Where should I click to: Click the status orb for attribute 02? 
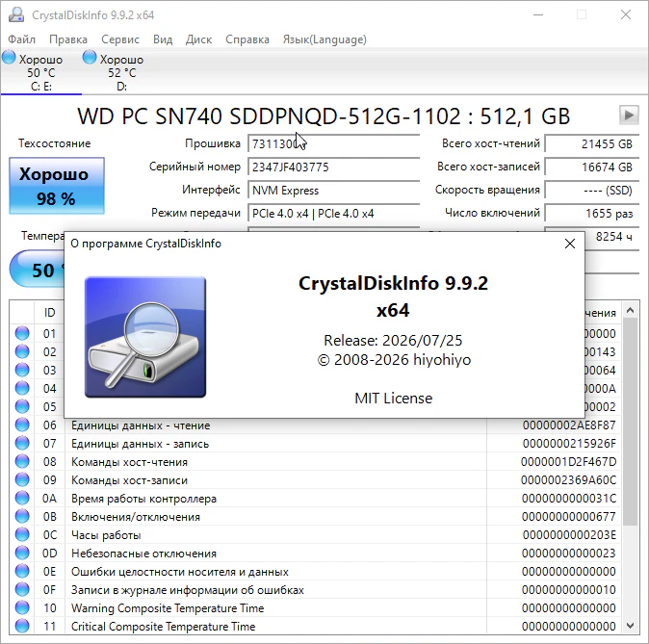click(x=22, y=351)
